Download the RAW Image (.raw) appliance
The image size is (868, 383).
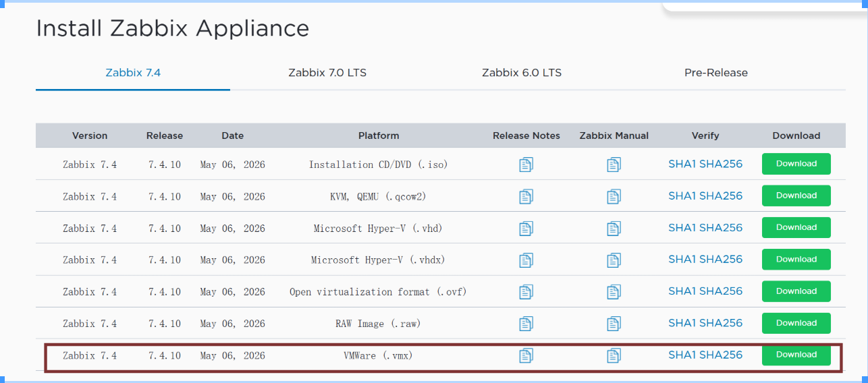pos(796,323)
